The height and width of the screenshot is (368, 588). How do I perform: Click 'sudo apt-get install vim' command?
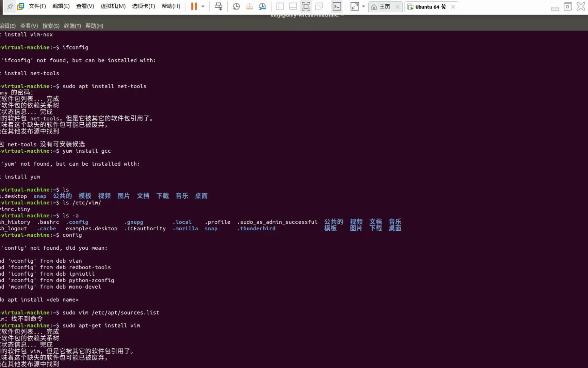coord(101,326)
